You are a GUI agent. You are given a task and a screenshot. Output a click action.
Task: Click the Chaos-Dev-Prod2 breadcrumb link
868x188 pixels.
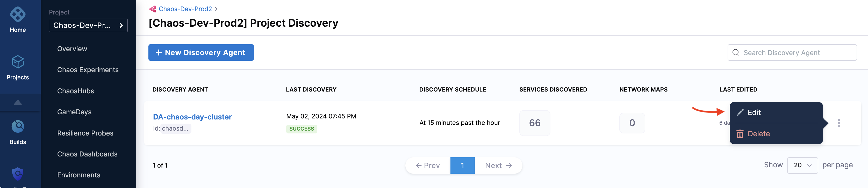185,9
